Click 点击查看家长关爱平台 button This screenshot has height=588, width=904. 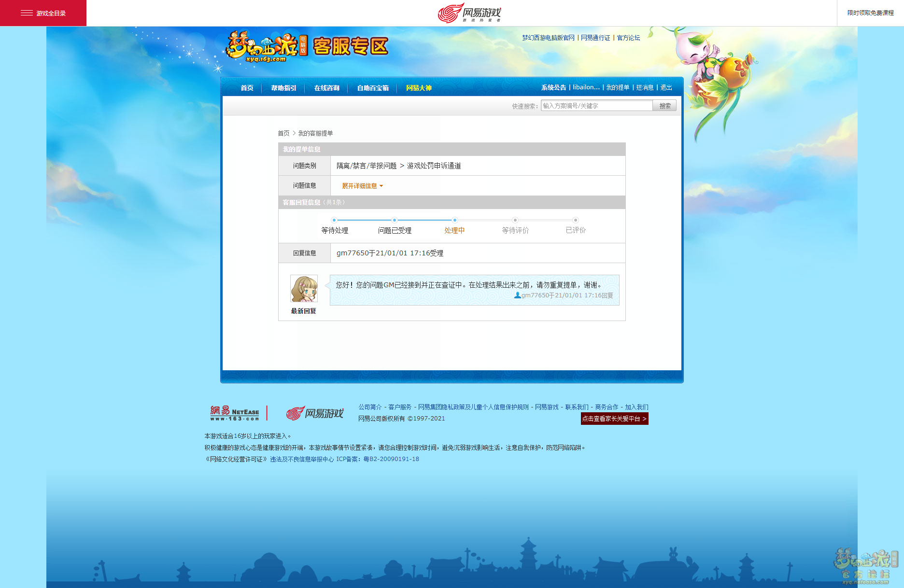pos(614,419)
